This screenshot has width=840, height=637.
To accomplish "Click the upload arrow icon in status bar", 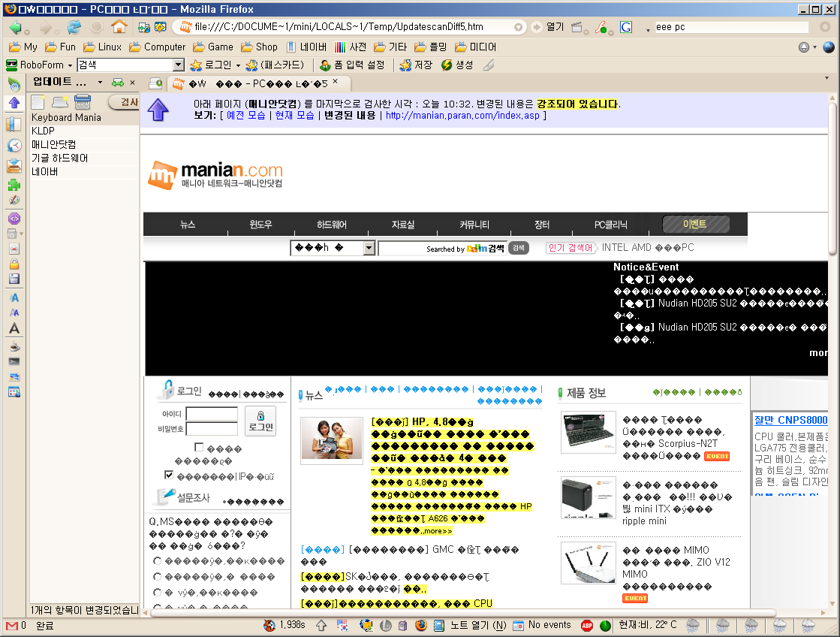I will coord(321,625).
